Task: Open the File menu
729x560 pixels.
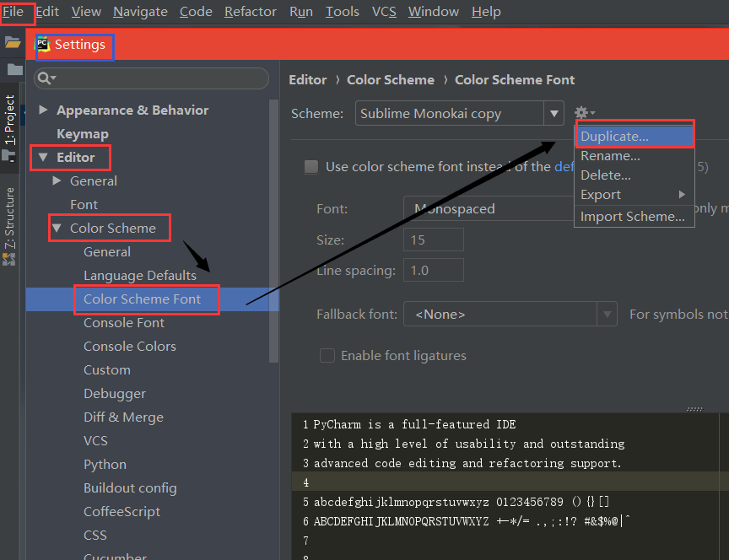Action: [x=13, y=12]
